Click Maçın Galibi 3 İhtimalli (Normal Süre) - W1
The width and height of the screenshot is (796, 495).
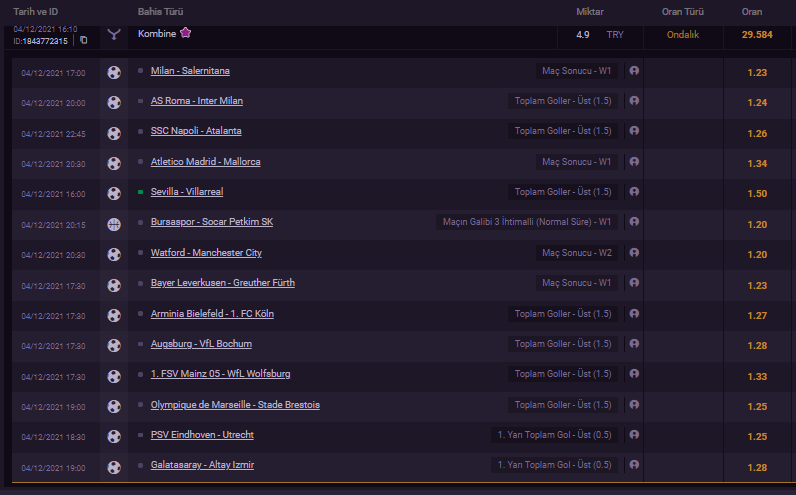pyautogui.click(x=526, y=222)
